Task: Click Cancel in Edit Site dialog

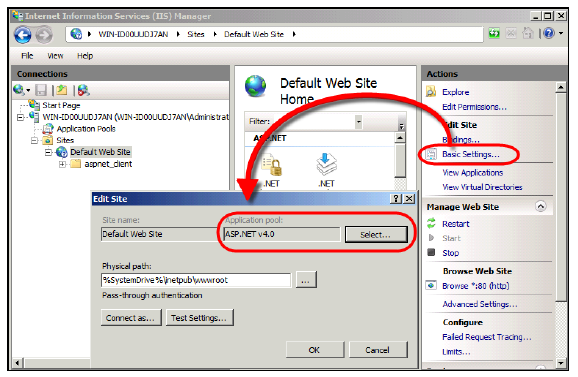Action: (378, 349)
